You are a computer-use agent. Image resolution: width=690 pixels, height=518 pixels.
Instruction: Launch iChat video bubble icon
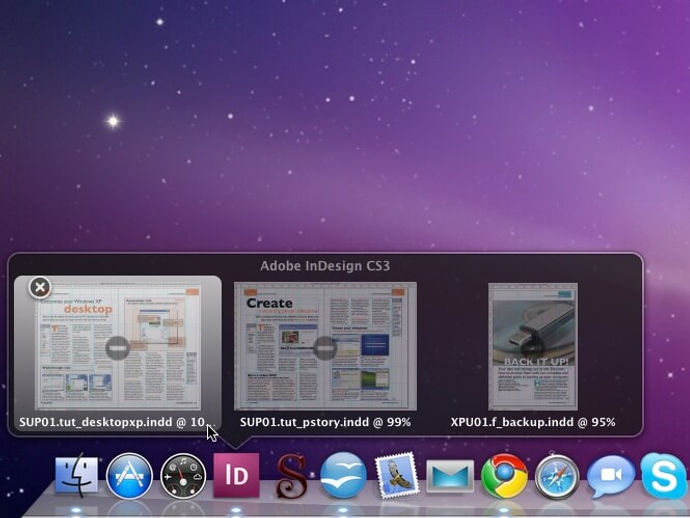coord(611,476)
